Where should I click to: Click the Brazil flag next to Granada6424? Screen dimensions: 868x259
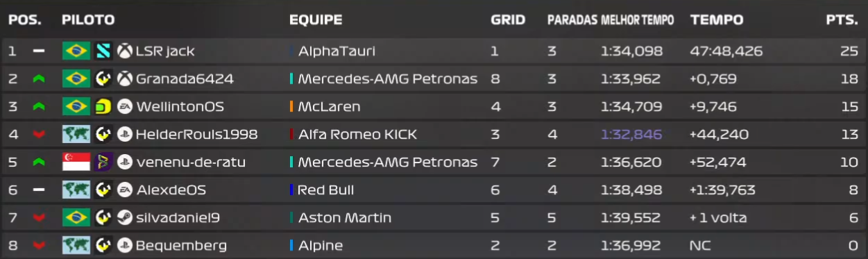(76, 78)
